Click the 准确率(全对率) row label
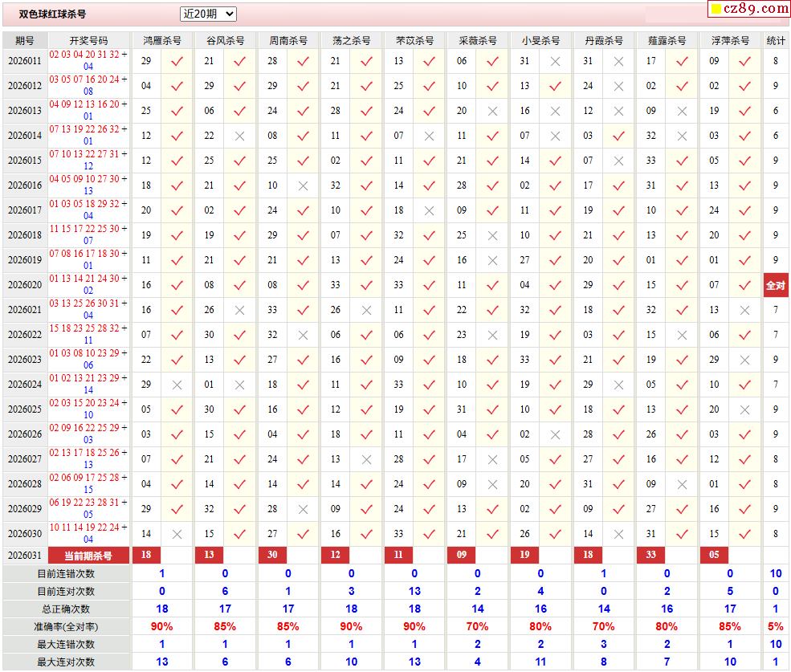 [66, 626]
